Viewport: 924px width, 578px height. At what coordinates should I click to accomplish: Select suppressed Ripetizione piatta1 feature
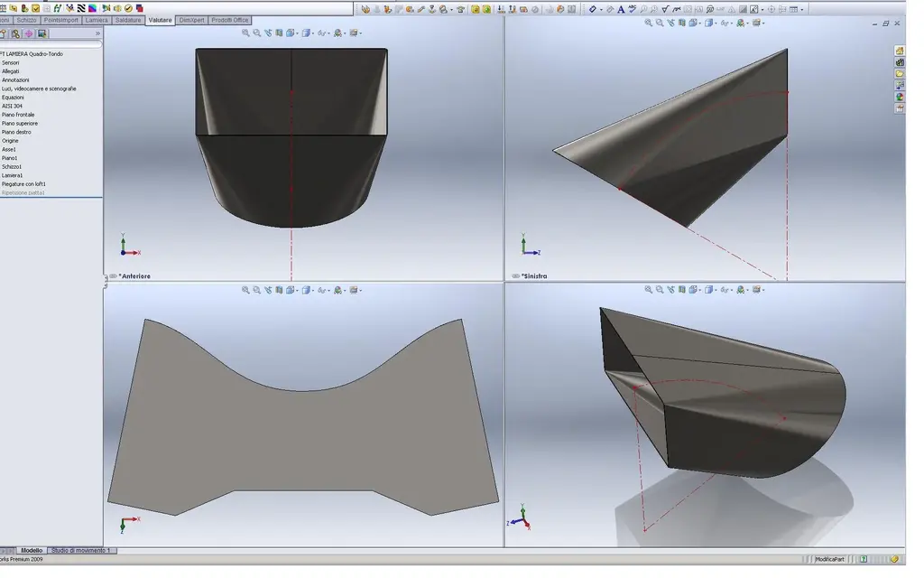click(x=23, y=193)
